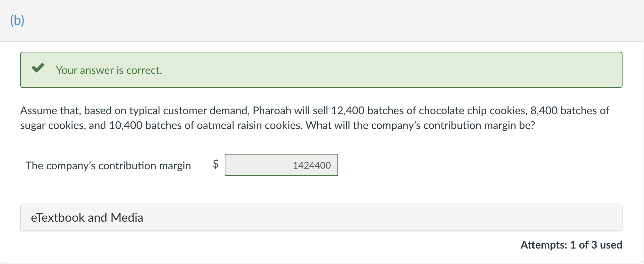
Task: Click the (b) heading to jump to part b
Action: tap(17, 20)
